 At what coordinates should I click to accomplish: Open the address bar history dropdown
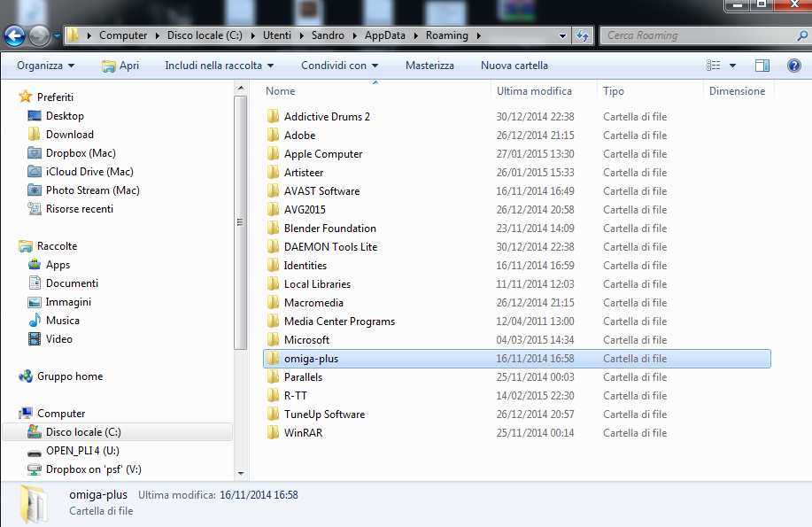(x=562, y=35)
